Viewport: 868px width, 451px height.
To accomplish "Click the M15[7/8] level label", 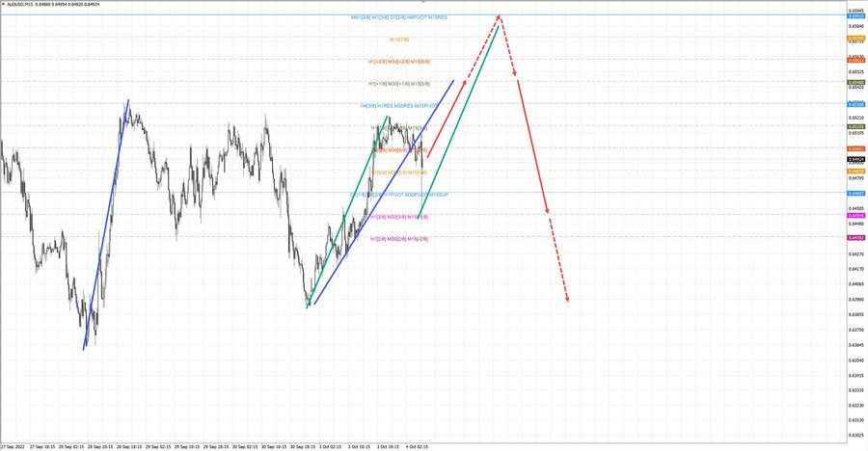I will click(399, 40).
